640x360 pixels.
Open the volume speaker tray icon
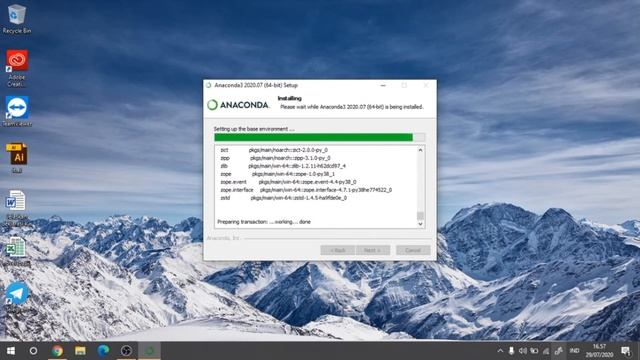coord(522,351)
